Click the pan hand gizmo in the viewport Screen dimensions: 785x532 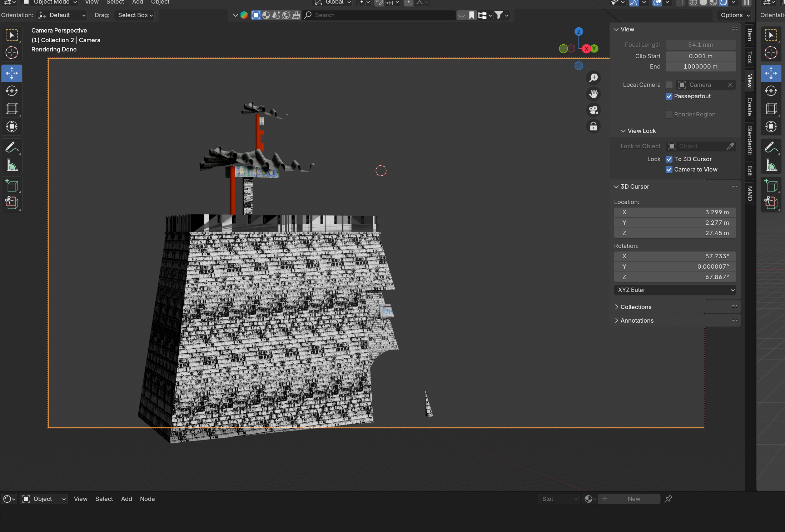[593, 94]
